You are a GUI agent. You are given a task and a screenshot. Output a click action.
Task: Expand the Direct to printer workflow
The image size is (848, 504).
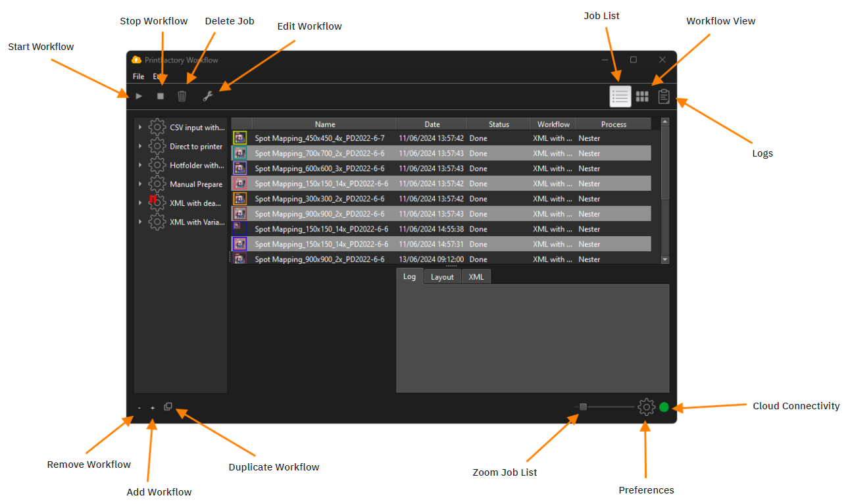[x=140, y=146]
